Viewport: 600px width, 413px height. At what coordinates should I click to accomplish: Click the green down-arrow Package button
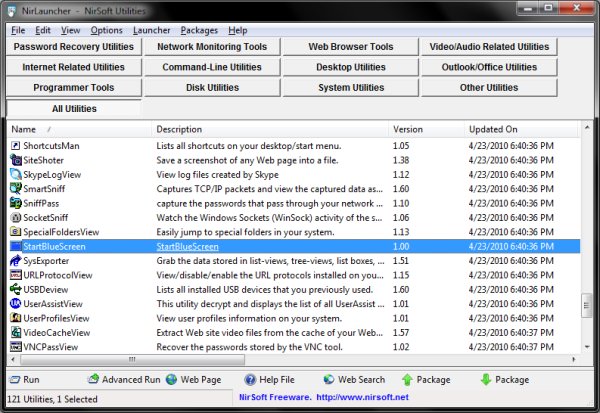[x=505, y=380]
